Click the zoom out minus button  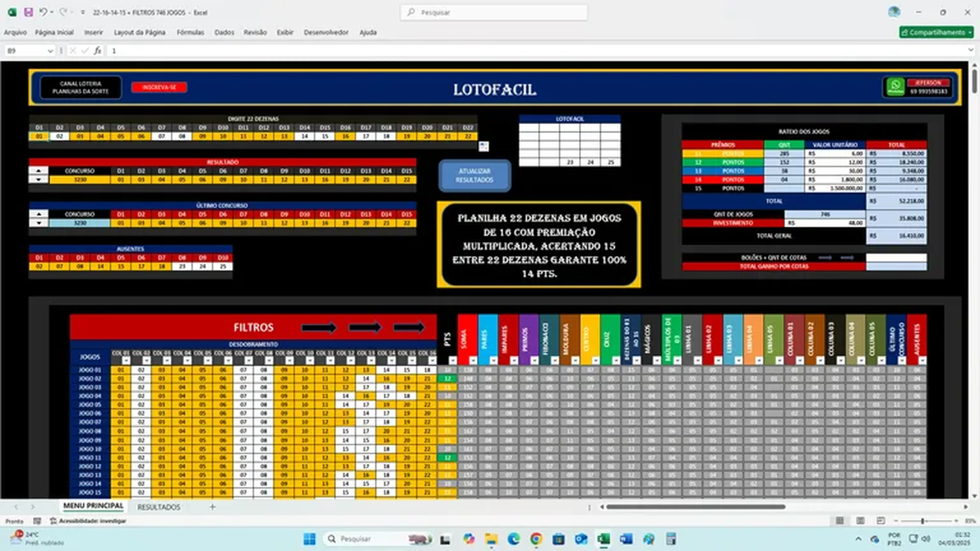(x=896, y=521)
